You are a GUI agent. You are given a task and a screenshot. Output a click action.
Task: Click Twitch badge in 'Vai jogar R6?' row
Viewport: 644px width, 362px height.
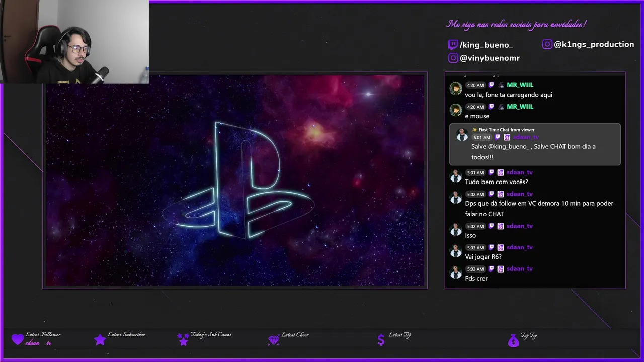pyautogui.click(x=491, y=247)
